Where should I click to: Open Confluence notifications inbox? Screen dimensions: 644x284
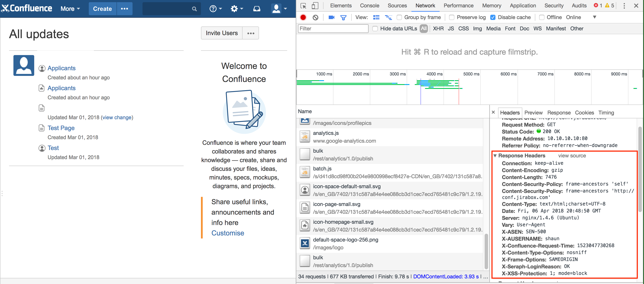257,8
